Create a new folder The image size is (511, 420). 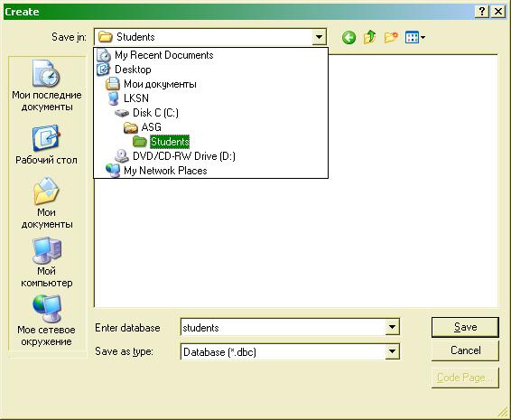(391, 37)
